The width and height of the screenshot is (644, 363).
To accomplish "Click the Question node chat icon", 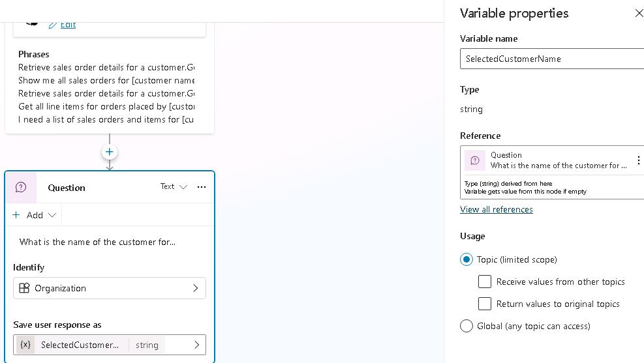I will 21,188.
